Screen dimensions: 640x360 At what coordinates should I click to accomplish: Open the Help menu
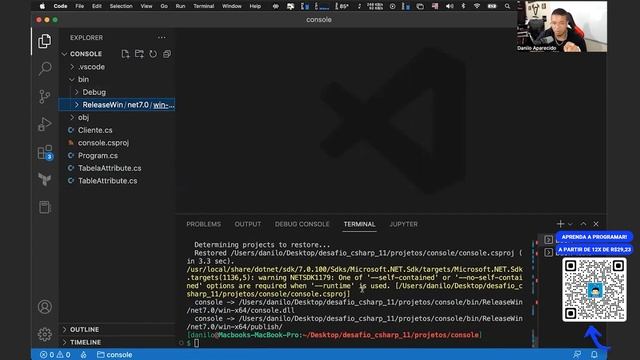click(255, 6)
